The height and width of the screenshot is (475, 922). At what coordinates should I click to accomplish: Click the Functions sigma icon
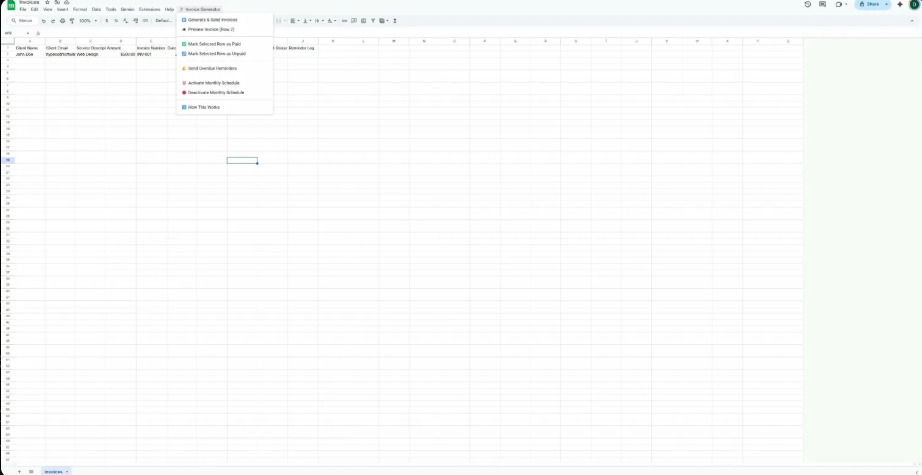click(395, 21)
